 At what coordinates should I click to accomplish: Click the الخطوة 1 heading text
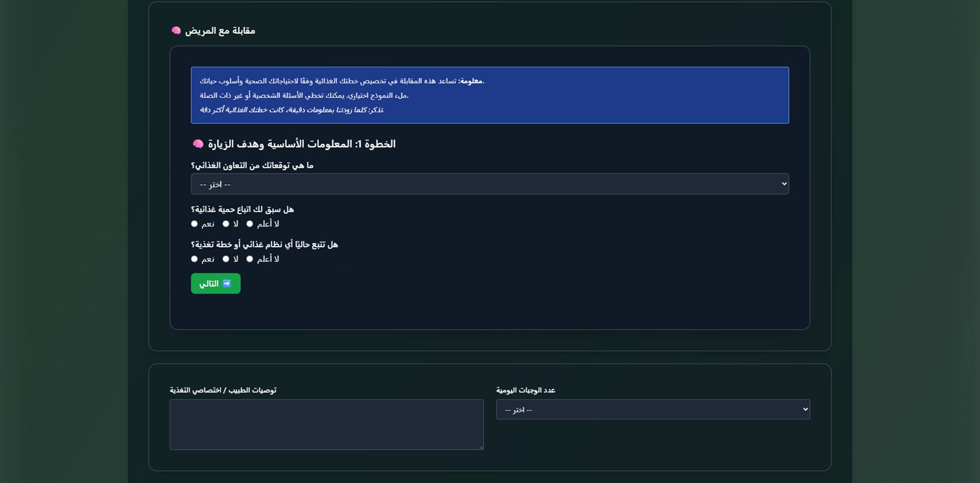click(x=301, y=144)
